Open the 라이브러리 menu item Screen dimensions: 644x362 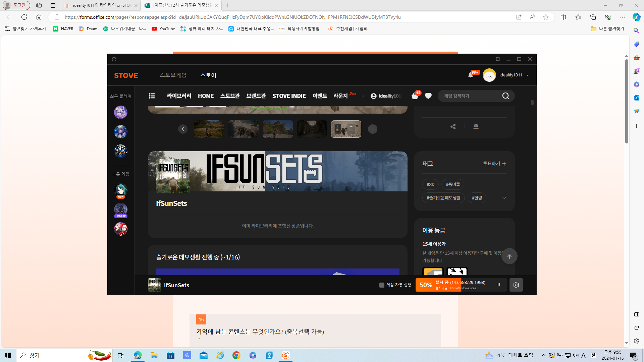click(x=179, y=96)
